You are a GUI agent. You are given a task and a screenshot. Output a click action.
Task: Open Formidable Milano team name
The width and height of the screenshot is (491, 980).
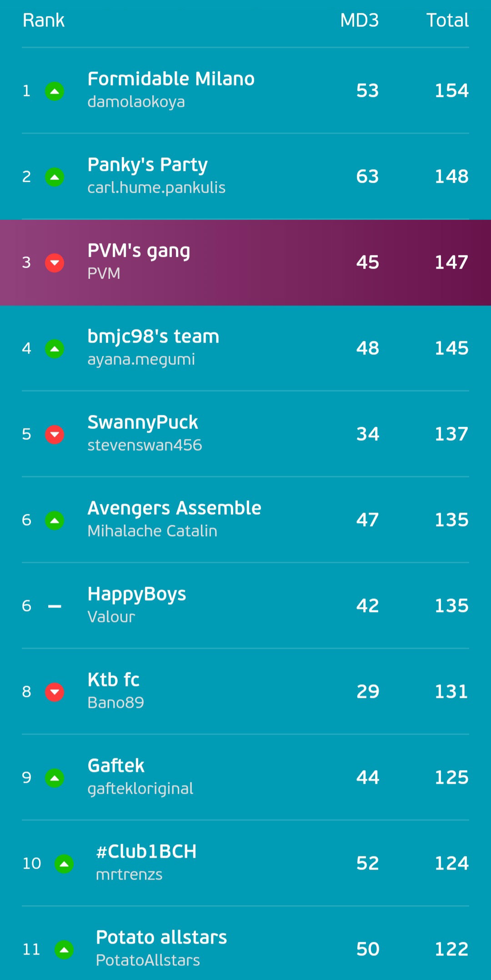pyautogui.click(x=171, y=79)
